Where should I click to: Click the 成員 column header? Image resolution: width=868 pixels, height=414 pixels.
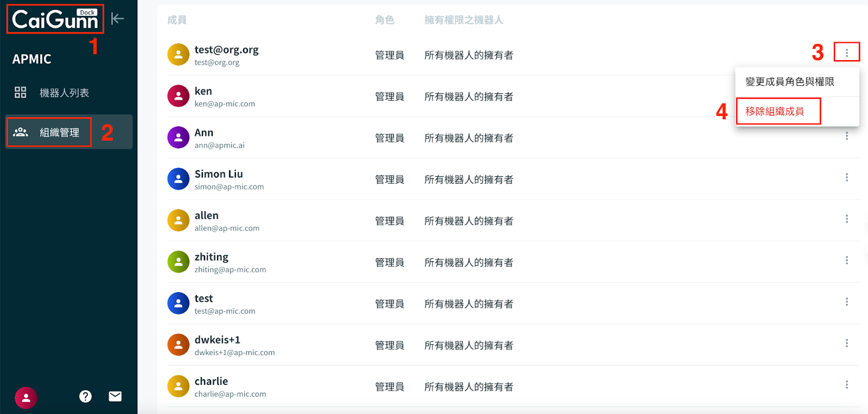(177, 20)
